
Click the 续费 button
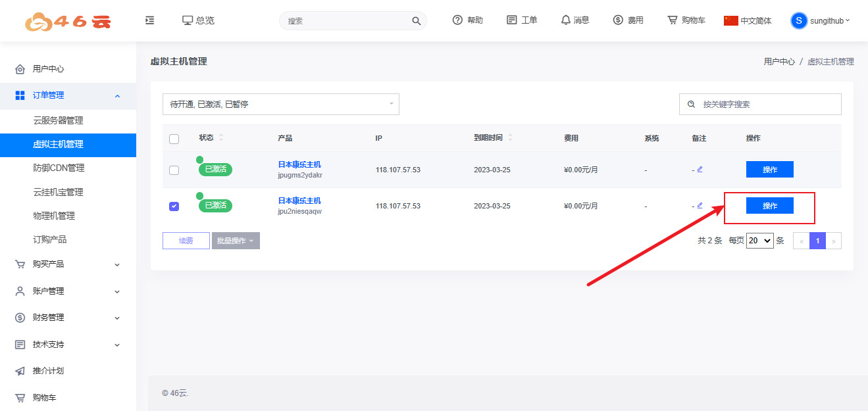[x=186, y=241]
